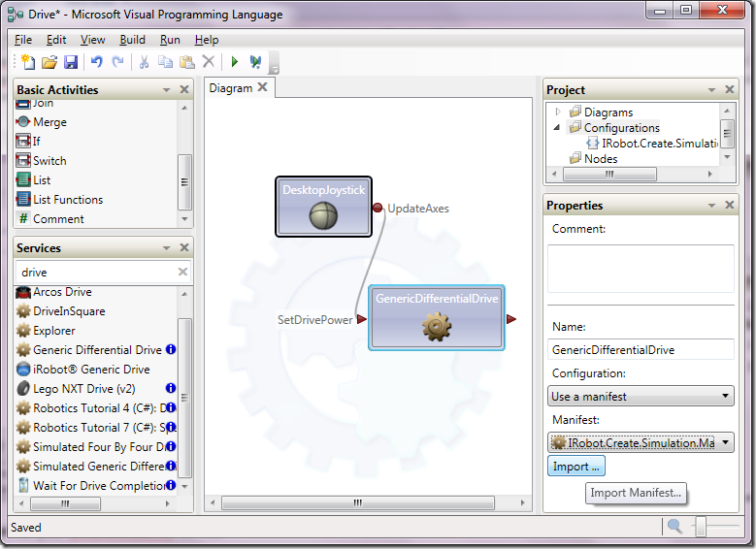Image resolution: width=756 pixels, height=549 pixels.
Task: Select the DesktopJoystick activity block
Action: (323, 207)
